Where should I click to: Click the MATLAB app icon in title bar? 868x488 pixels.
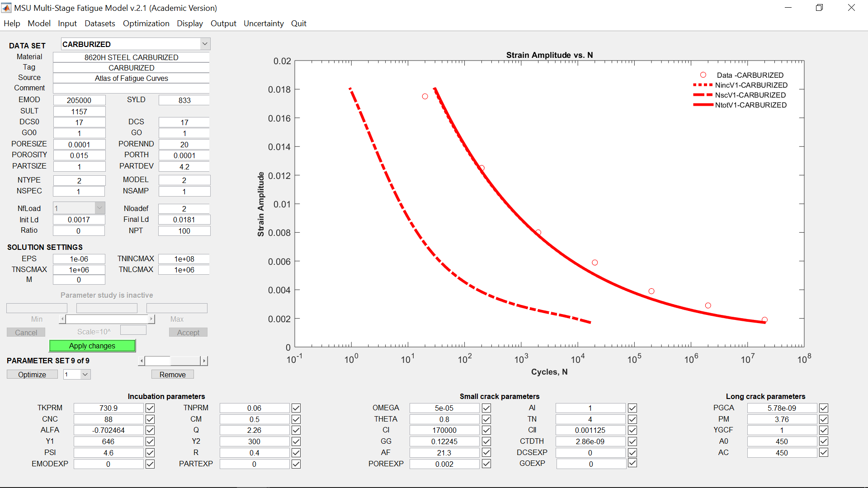(6, 8)
